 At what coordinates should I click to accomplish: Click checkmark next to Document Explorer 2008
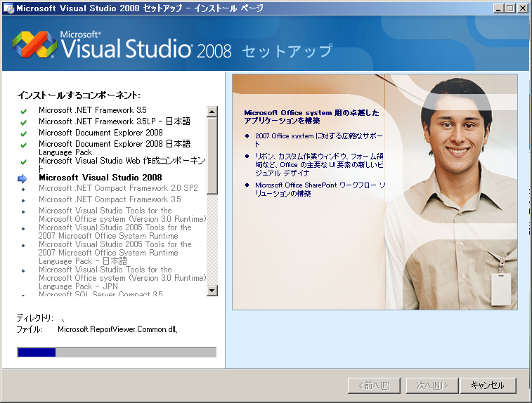point(23,133)
